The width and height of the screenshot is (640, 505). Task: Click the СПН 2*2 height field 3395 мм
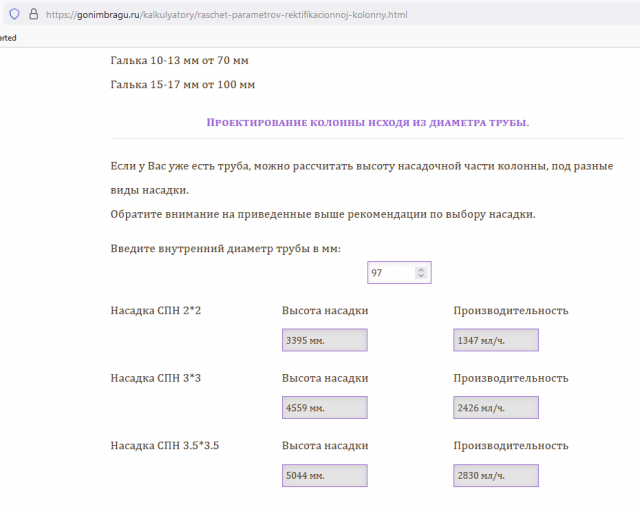coord(325,341)
